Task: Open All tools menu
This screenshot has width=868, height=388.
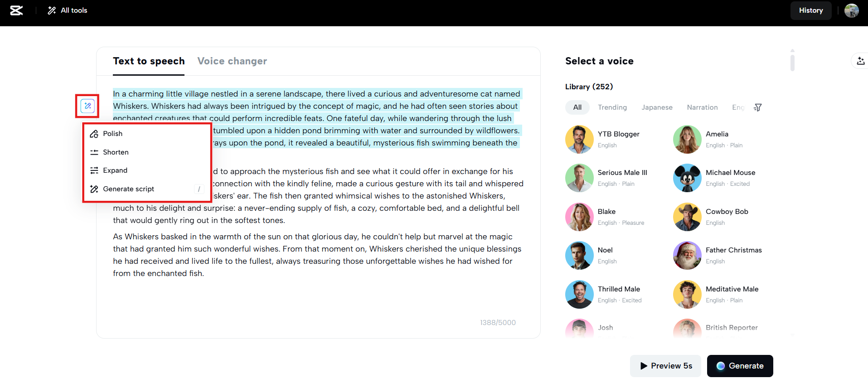Action: [x=68, y=10]
